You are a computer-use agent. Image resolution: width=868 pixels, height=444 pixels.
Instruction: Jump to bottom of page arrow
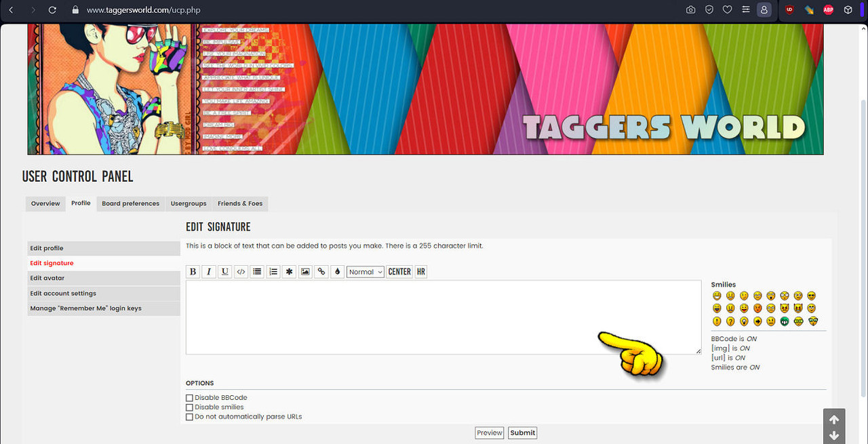point(834,436)
